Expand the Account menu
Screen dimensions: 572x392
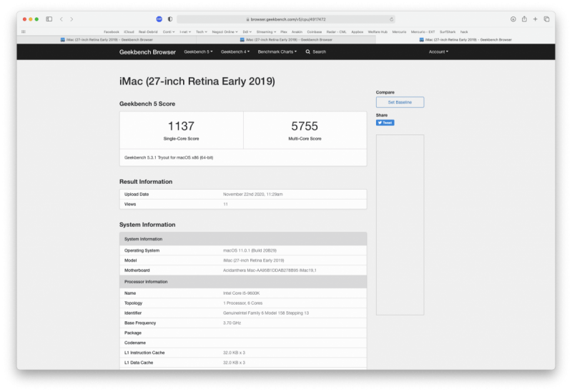(438, 52)
